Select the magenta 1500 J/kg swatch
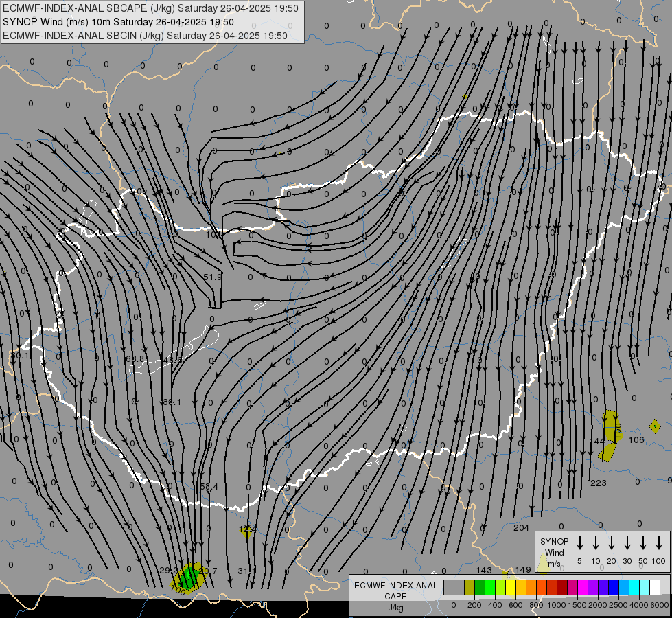The height and width of the screenshot is (618, 672). [x=583, y=588]
